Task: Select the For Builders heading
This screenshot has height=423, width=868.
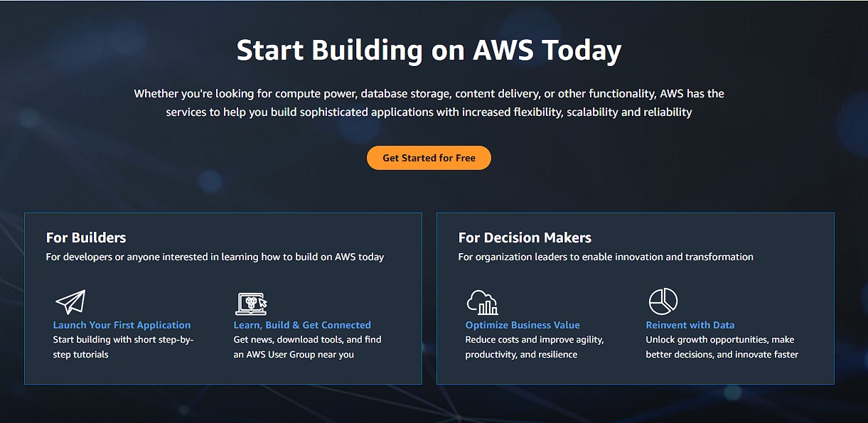Action: (86, 237)
